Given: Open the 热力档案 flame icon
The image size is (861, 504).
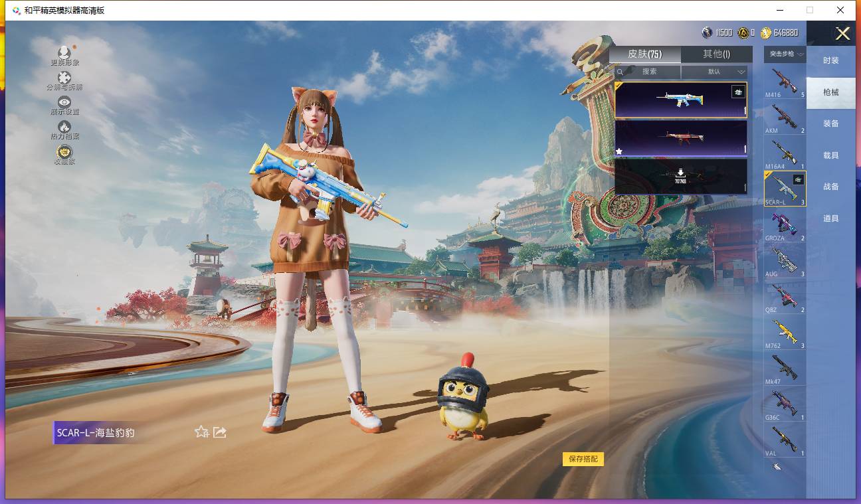Looking at the screenshot, I should (64, 127).
